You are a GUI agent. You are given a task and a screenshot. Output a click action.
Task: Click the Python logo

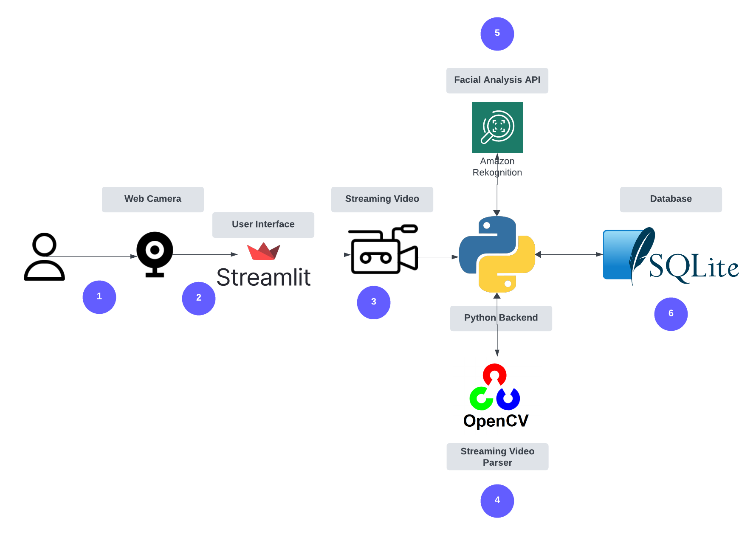pyautogui.click(x=497, y=254)
